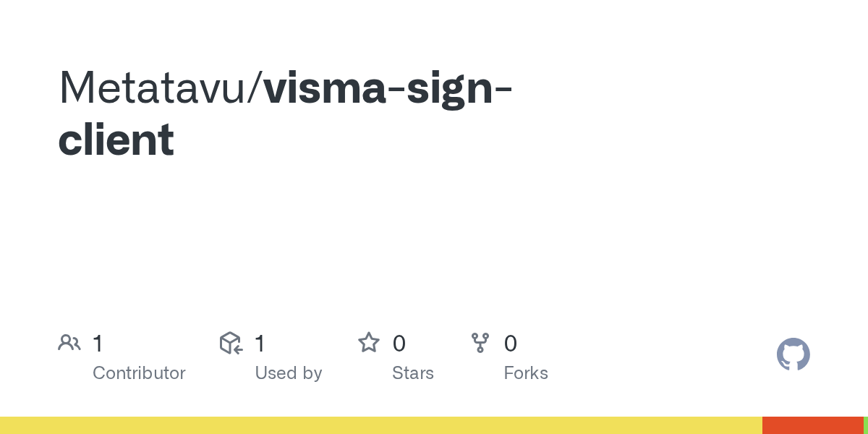Screen dimensions: 868x434
Task: Select the Used by label
Action: 288,373
